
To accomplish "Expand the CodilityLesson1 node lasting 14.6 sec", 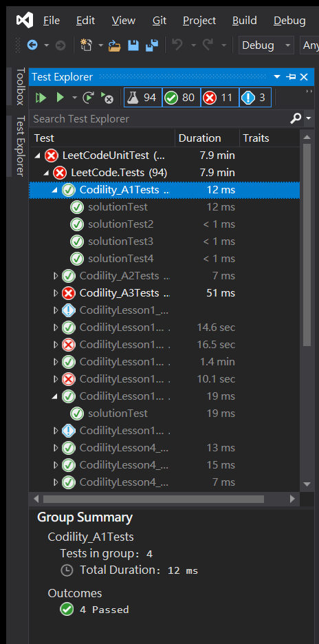I will [x=56, y=328].
